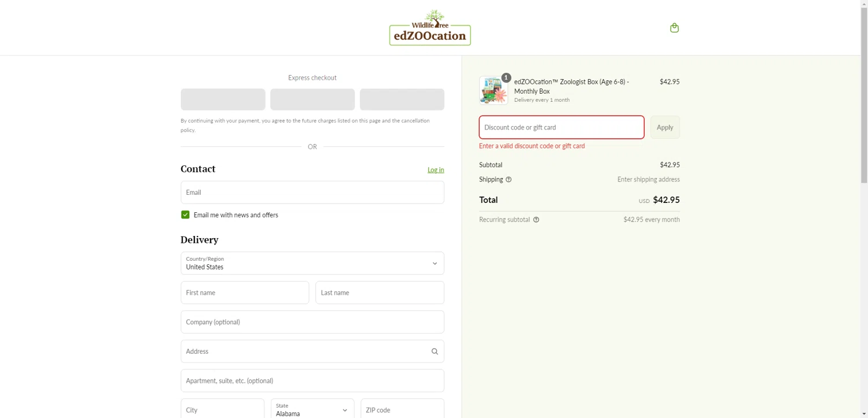Open recurring subtotal help icon
This screenshot has height=418, width=868.
pos(536,220)
